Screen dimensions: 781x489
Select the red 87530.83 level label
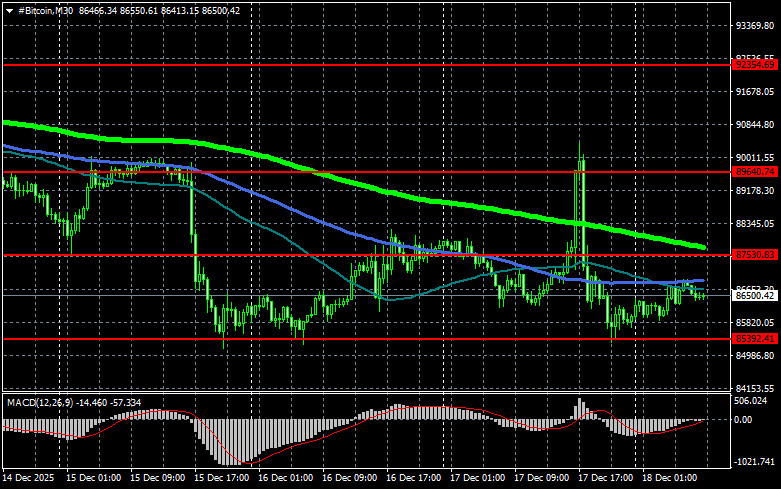pyautogui.click(x=756, y=255)
